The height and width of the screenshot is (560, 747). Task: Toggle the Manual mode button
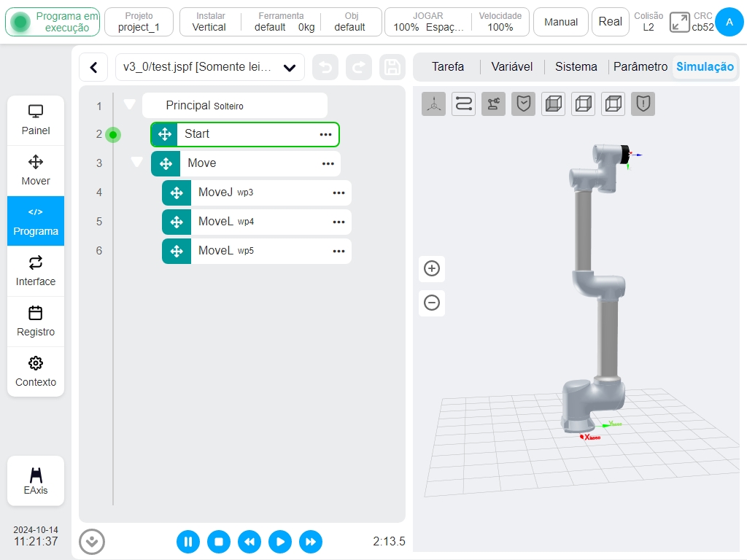point(561,22)
